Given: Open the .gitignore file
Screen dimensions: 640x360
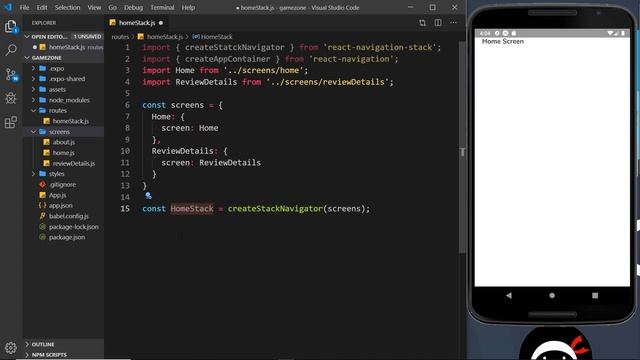Looking at the screenshot, I should click(62, 184).
